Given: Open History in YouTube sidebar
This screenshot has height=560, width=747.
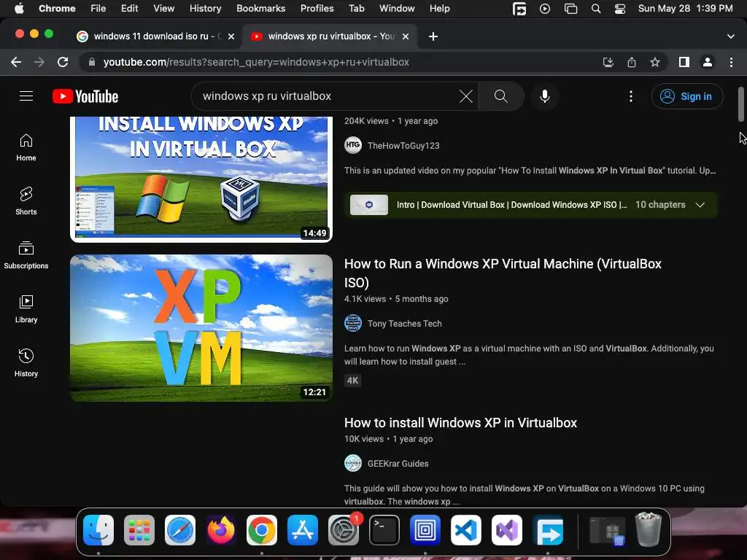Looking at the screenshot, I should (x=26, y=363).
